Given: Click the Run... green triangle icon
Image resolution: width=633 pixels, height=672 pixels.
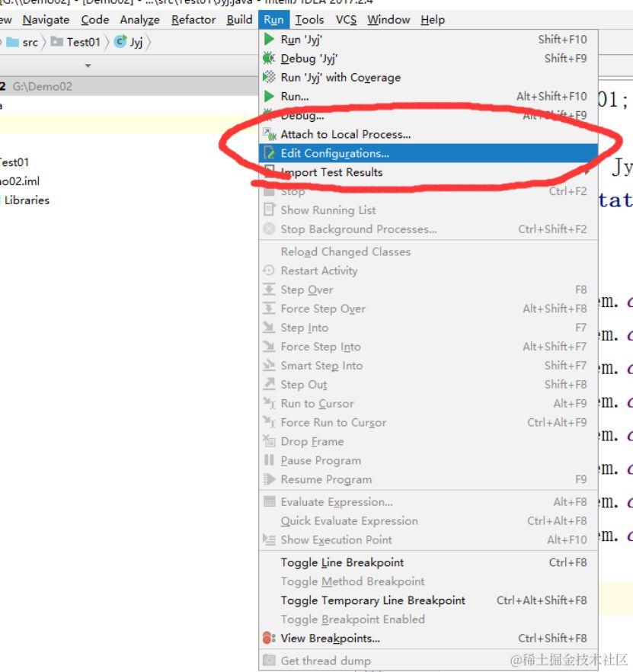Looking at the screenshot, I should coord(269,96).
